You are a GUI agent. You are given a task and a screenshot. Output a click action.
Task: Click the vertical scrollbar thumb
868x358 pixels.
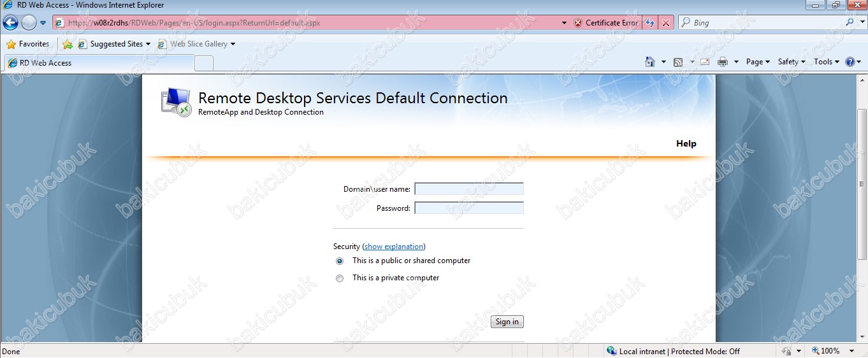click(x=862, y=184)
